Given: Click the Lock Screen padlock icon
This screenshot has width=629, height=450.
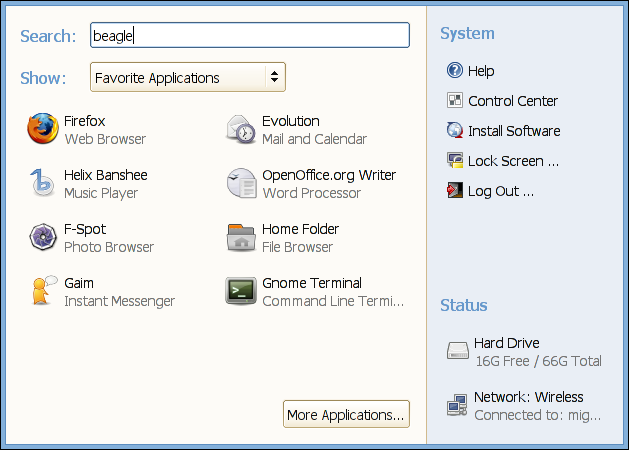Looking at the screenshot, I should click(455, 160).
